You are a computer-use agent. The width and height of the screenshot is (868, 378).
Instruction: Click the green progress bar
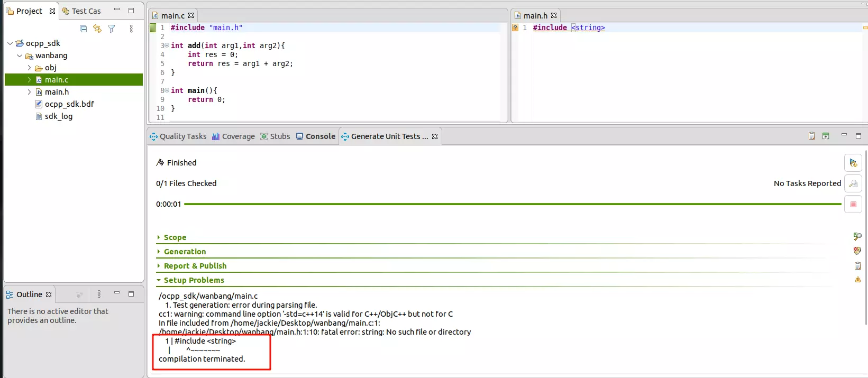pos(512,204)
